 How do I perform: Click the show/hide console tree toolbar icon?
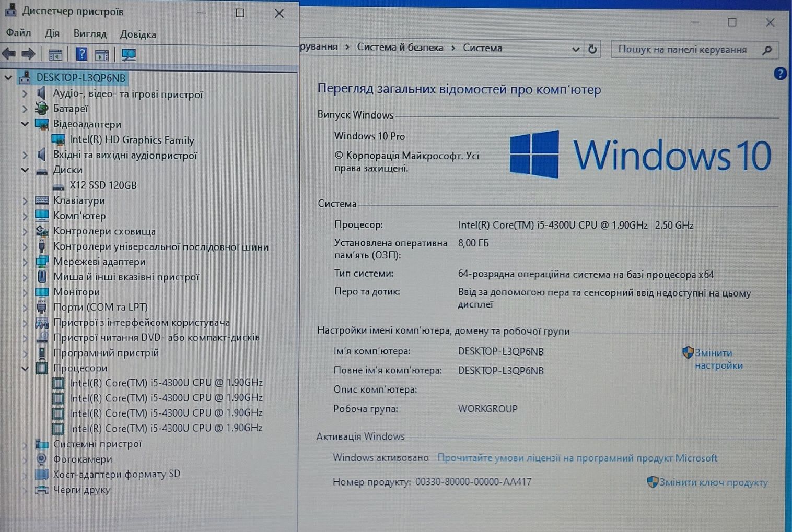(x=55, y=54)
